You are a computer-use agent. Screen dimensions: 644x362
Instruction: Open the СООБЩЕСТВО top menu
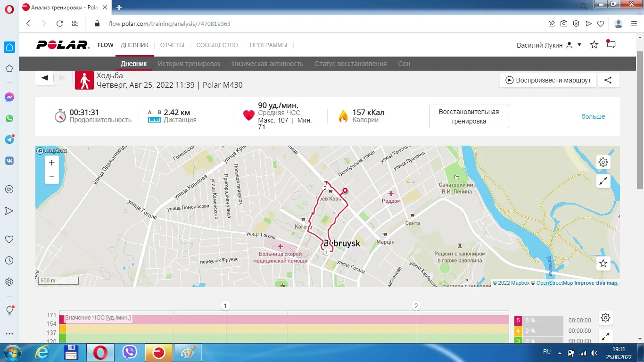217,45
